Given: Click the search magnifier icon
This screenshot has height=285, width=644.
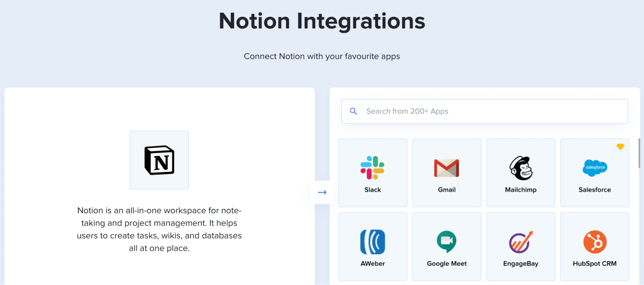Looking at the screenshot, I should (353, 111).
